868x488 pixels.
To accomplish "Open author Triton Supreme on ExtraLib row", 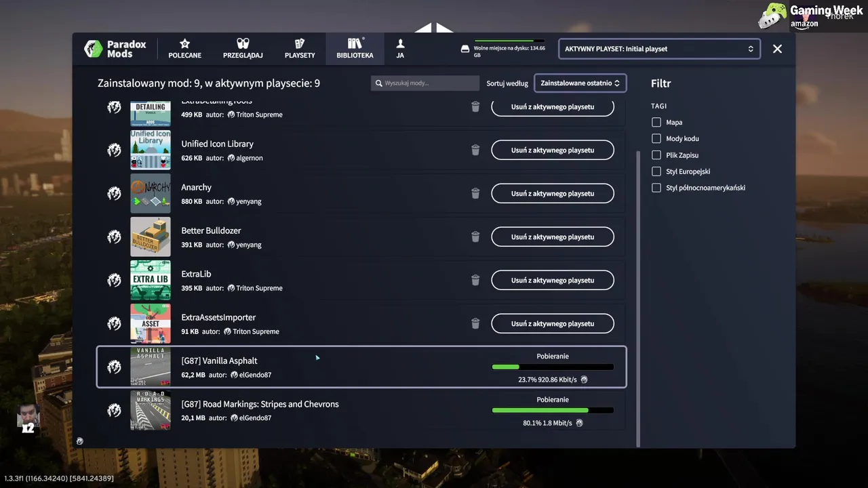I will click(x=255, y=288).
